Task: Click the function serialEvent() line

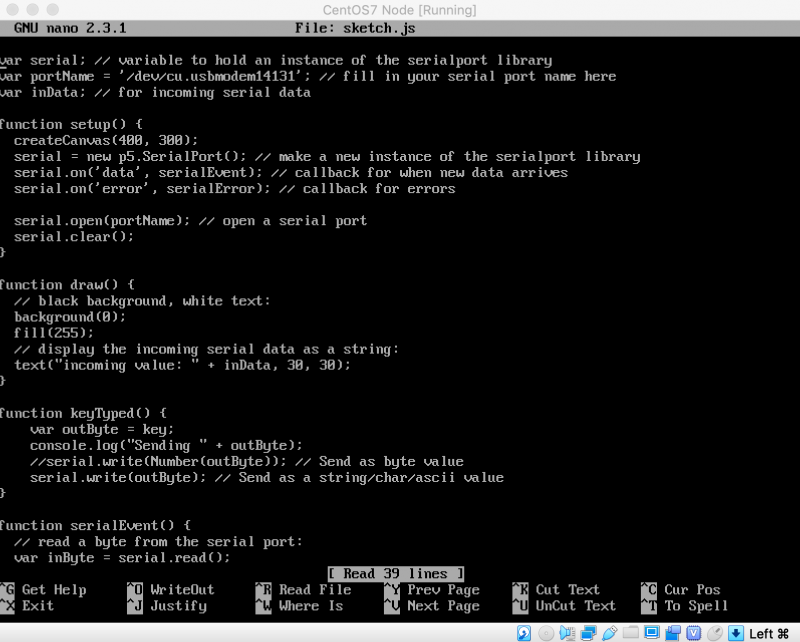Action: [x=95, y=526]
